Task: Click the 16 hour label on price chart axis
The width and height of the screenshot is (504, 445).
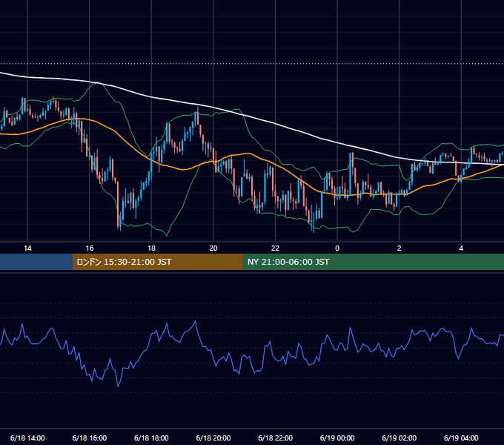Action: [90, 248]
